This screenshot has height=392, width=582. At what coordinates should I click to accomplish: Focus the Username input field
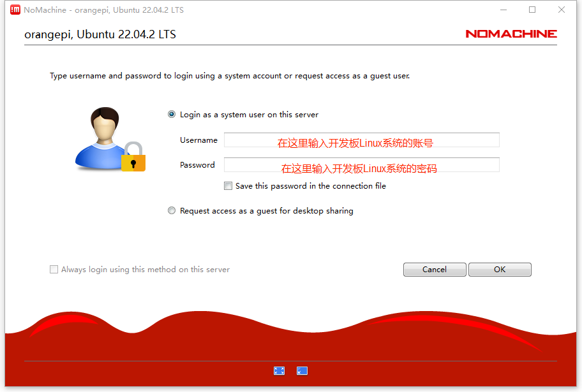[x=362, y=140]
